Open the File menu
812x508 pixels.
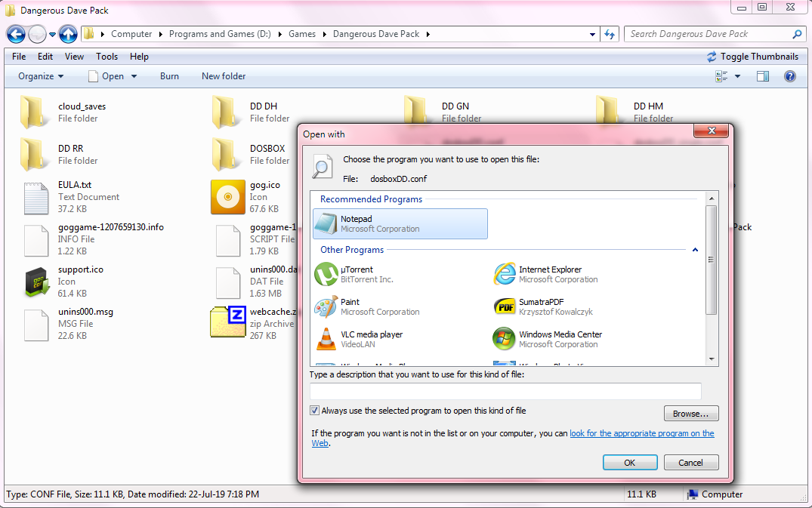(19, 57)
